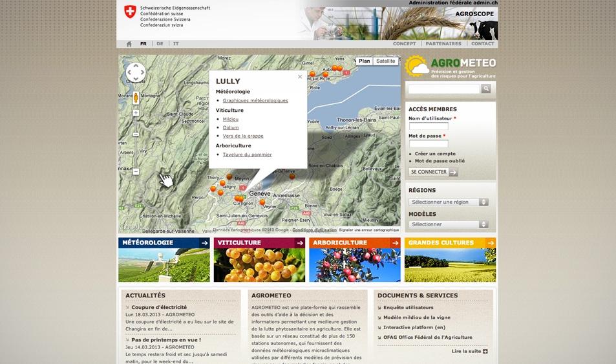Click the site search input field
The height and width of the screenshot is (364, 616).
pyautogui.click(x=444, y=89)
